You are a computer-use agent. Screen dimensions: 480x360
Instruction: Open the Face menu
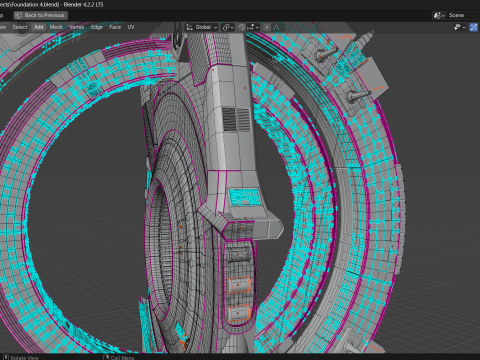pos(115,27)
